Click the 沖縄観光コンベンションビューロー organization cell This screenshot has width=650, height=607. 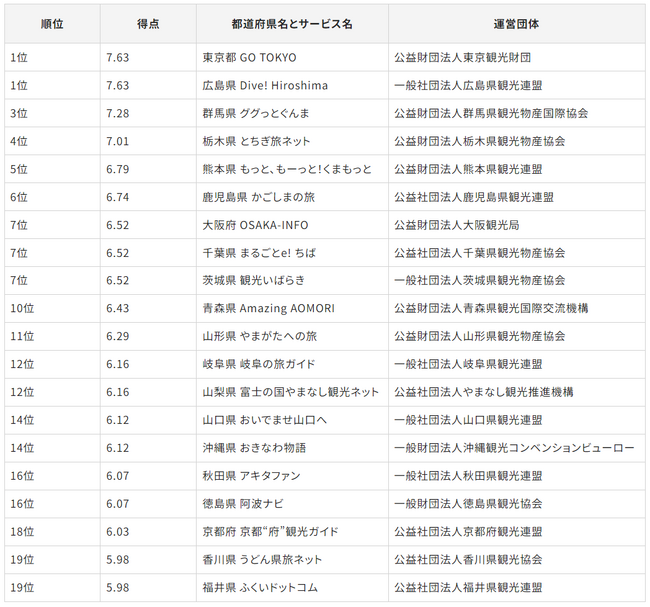tap(514, 448)
